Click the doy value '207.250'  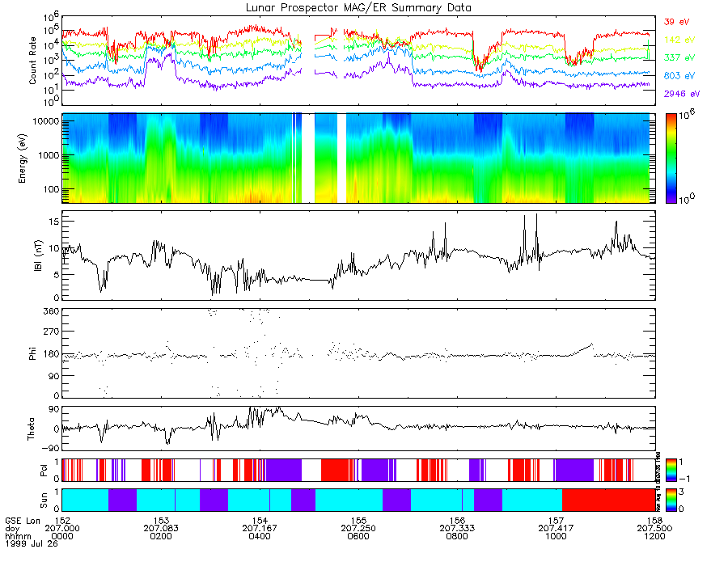click(358, 529)
